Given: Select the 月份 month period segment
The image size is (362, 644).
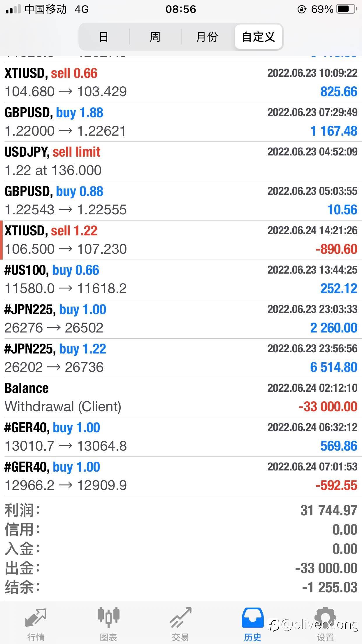Looking at the screenshot, I should pos(207,37).
